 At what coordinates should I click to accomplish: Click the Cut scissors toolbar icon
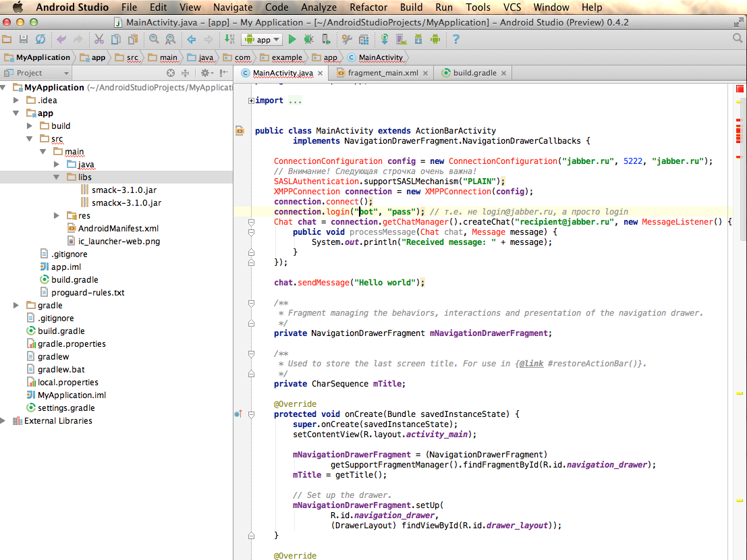[x=99, y=40]
